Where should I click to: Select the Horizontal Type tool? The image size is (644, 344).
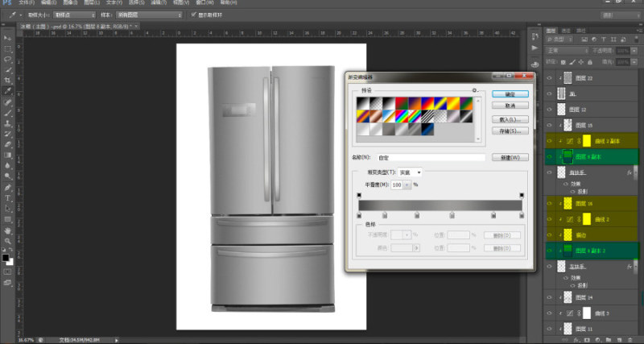pos(7,198)
